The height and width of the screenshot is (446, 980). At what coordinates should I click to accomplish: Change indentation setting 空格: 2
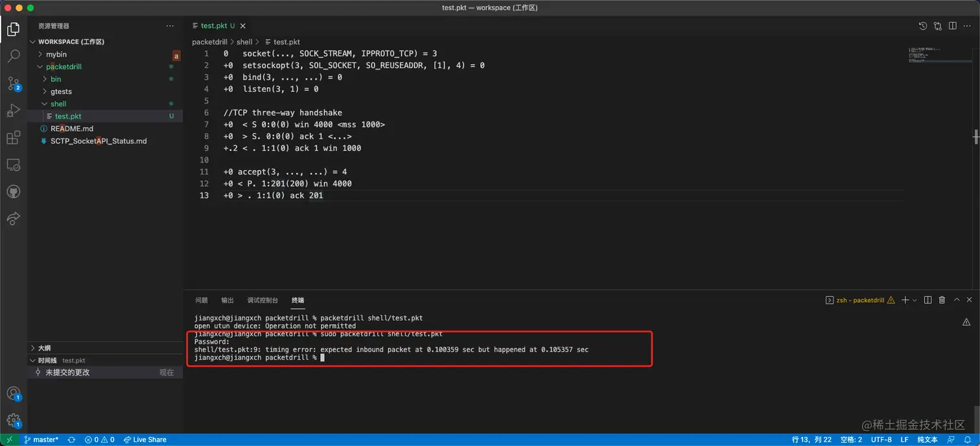pos(851,440)
